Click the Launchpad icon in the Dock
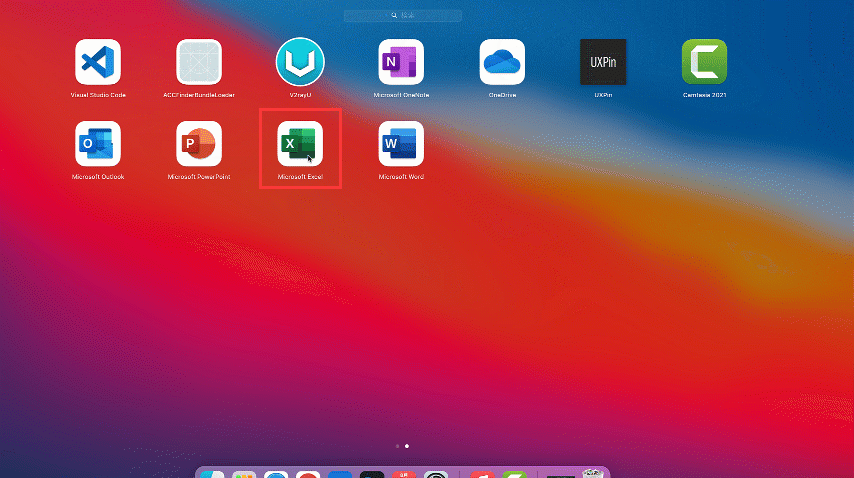Image resolution: width=854 pixels, height=478 pixels. point(244,474)
